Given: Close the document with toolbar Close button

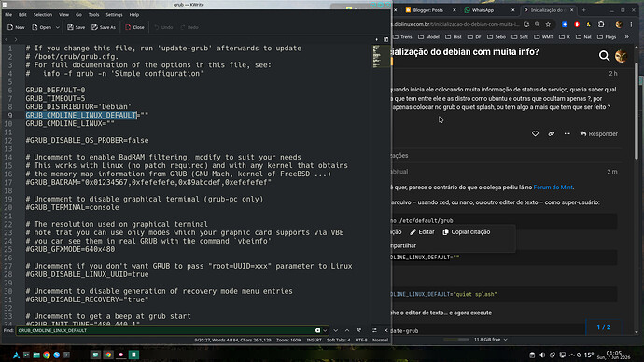Looking at the screenshot, I should point(134,27).
